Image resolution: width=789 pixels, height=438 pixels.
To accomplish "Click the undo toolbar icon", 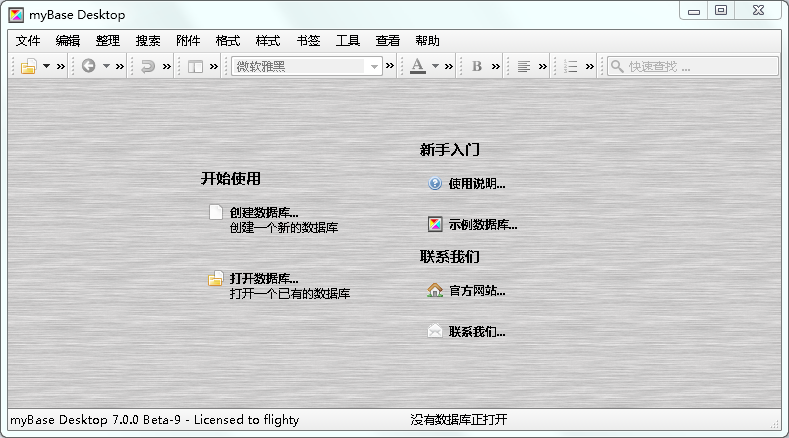I will [x=148, y=66].
